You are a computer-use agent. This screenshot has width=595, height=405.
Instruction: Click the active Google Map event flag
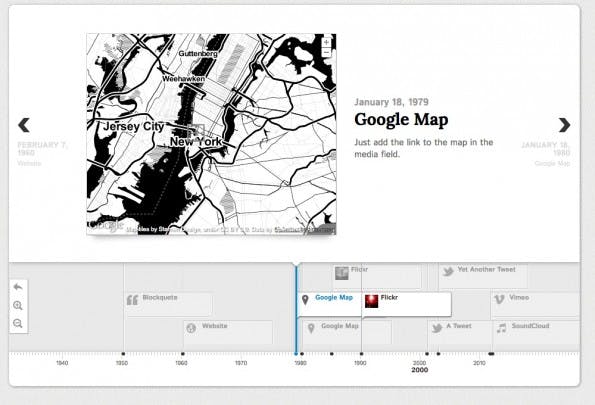[x=329, y=304]
